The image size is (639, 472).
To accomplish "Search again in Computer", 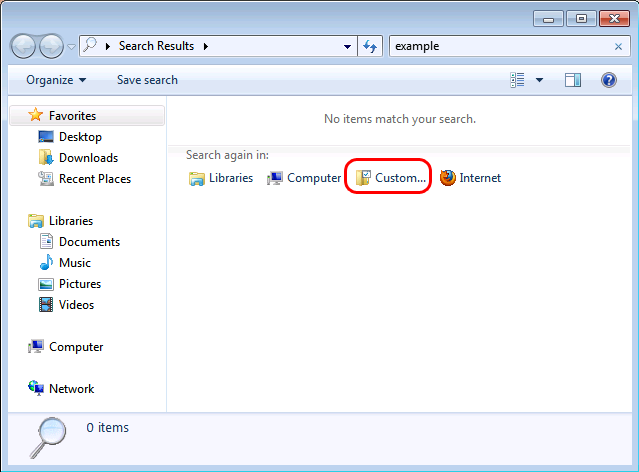I will (x=304, y=178).
